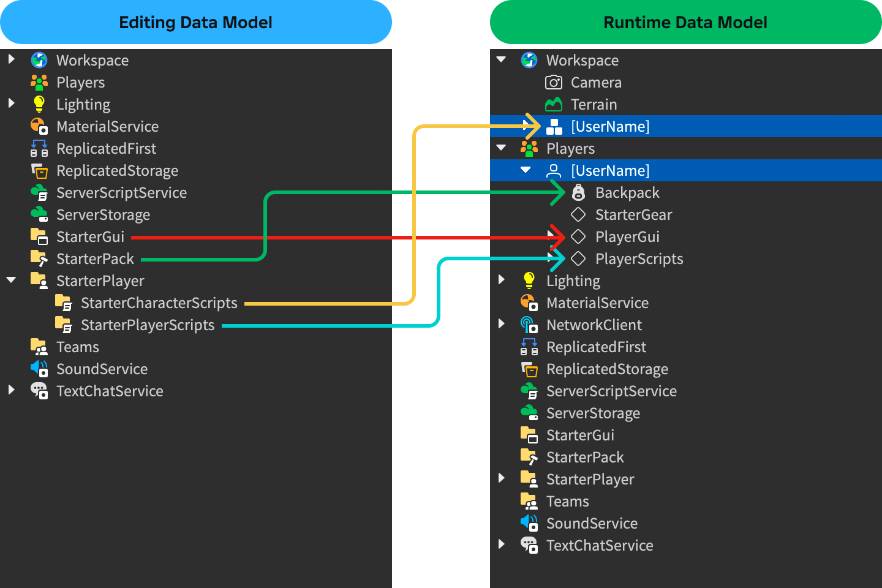Select StarterCharacterScripts in the tree
The image size is (882, 588).
[x=159, y=303]
